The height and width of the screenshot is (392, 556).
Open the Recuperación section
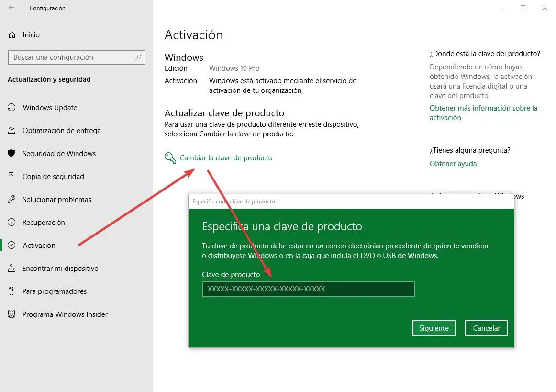pos(44,223)
